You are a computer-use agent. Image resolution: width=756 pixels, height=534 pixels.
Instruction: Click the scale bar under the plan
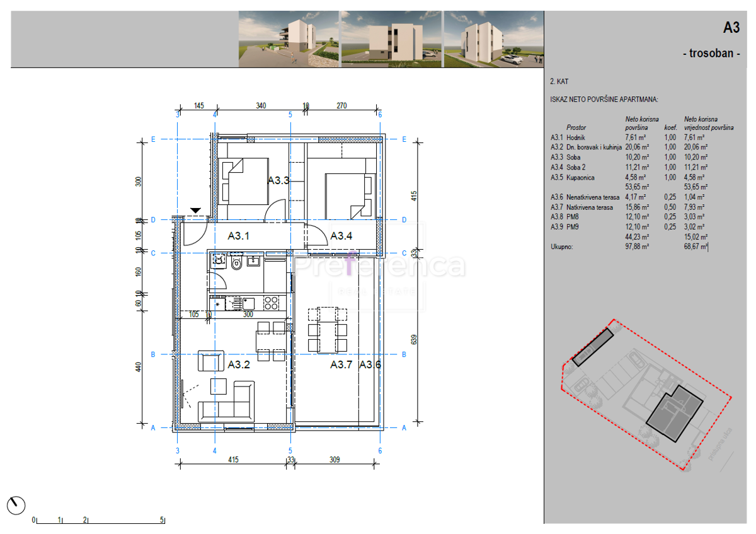pos(99,520)
